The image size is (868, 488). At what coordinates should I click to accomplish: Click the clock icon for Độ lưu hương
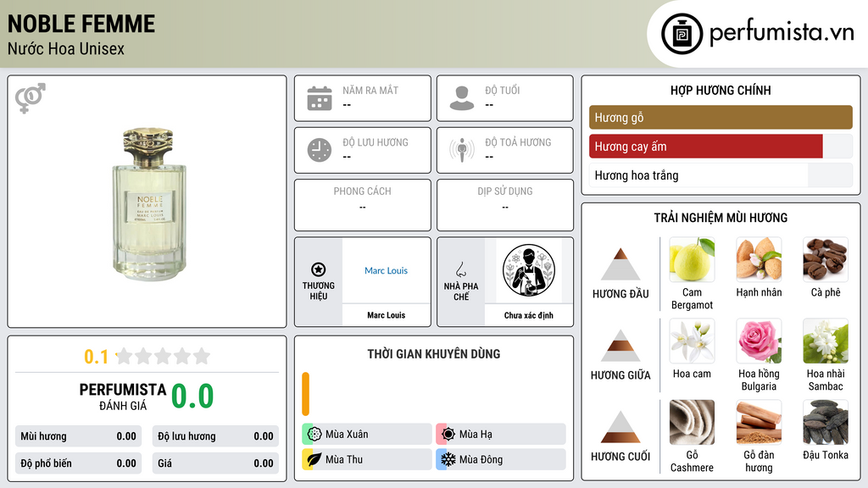tap(320, 150)
